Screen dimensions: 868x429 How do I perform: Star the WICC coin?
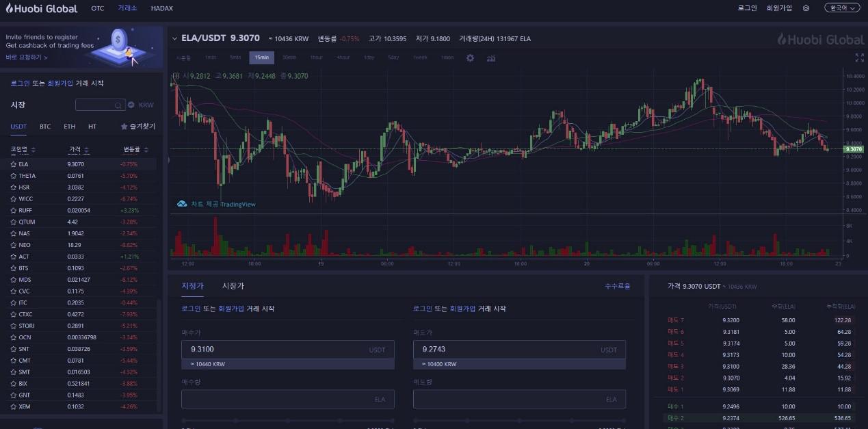13,199
